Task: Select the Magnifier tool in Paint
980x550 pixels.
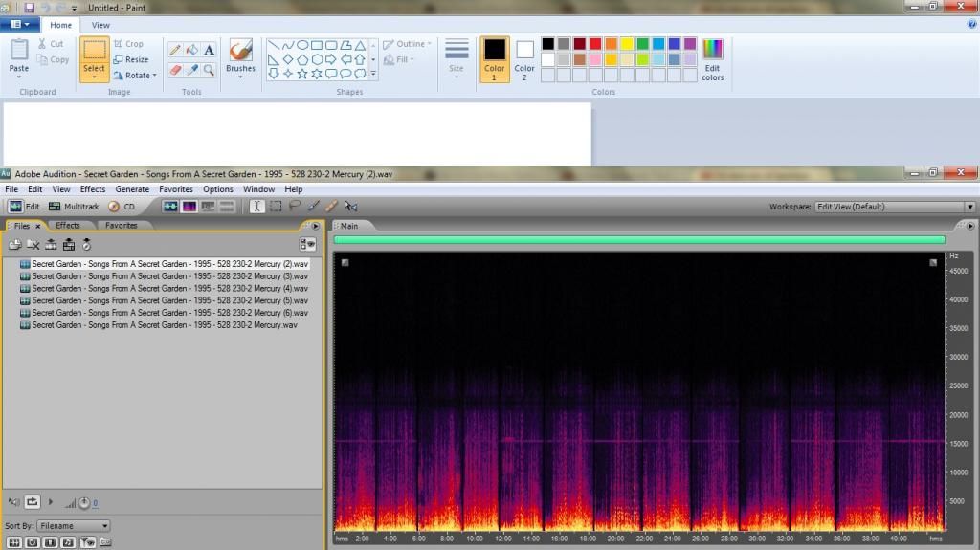Action: point(209,70)
